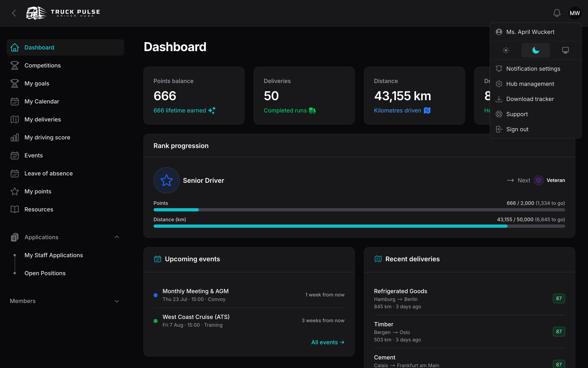The width and height of the screenshot is (588, 368).
Task: Click the Points progress bar
Action: click(359, 210)
